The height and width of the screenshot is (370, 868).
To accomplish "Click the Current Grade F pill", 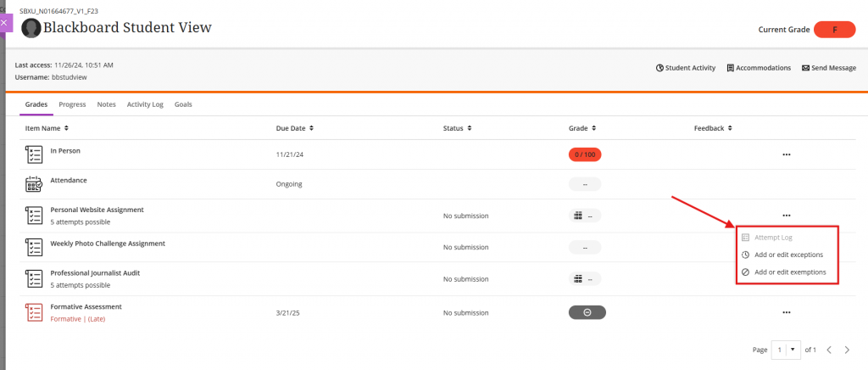I will (x=835, y=30).
